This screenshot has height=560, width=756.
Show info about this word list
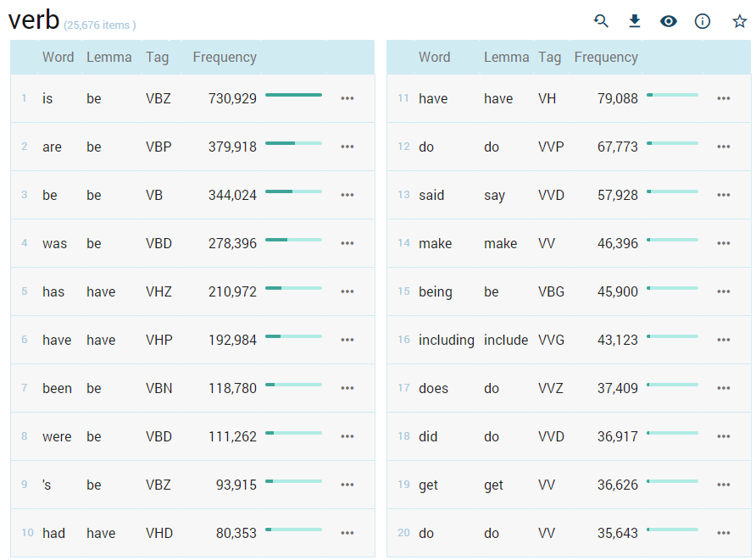[x=703, y=20]
